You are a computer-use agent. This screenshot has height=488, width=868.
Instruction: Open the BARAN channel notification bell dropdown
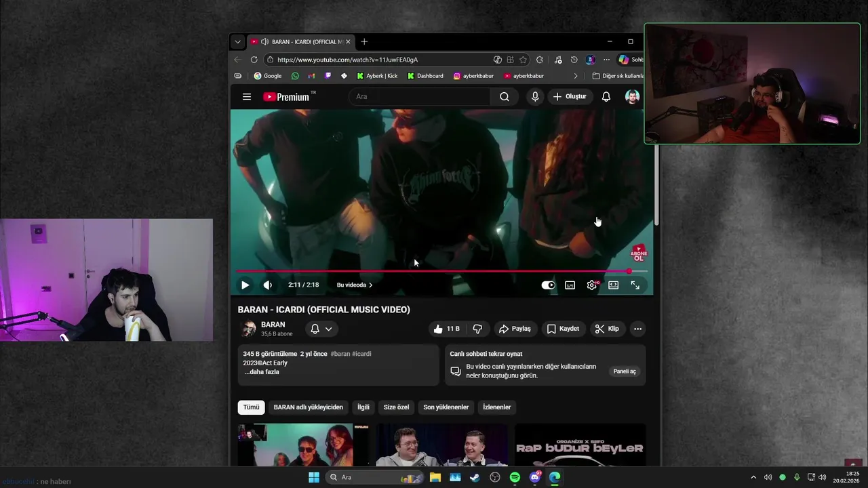click(321, 329)
